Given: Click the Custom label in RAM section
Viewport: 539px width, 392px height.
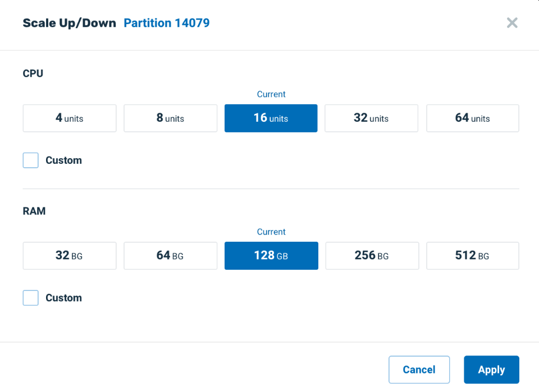Looking at the screenshot, I should 63,298.
